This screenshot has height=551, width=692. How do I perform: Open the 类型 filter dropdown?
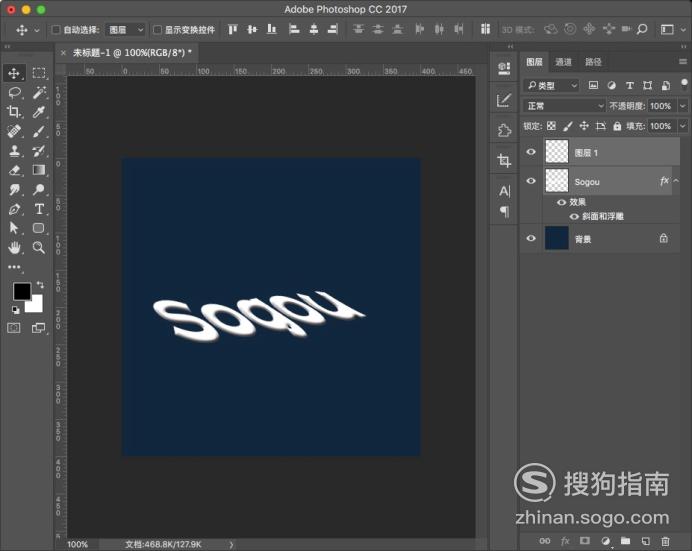[x=551, y=85]
